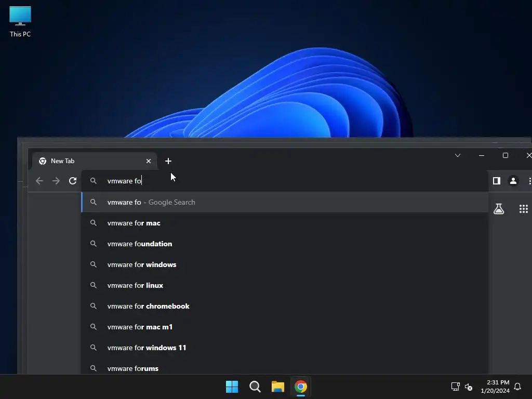This screenshot has width=532, height=399.
Task: Open File Explorer from taskbar
Action: (278, 387)
